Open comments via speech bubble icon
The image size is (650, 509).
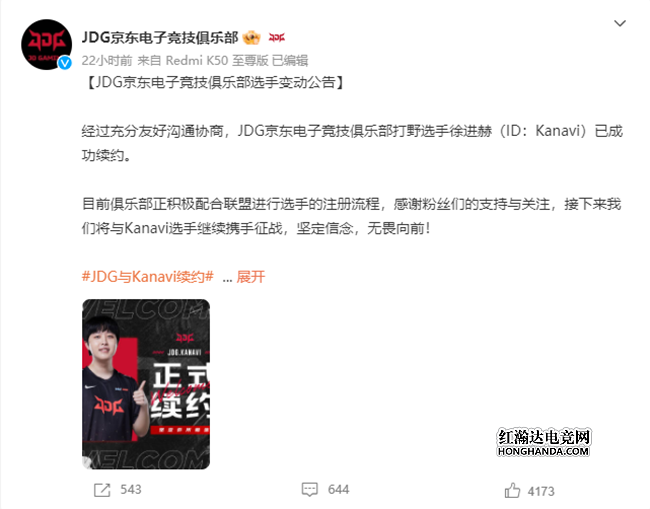[310, 490]
